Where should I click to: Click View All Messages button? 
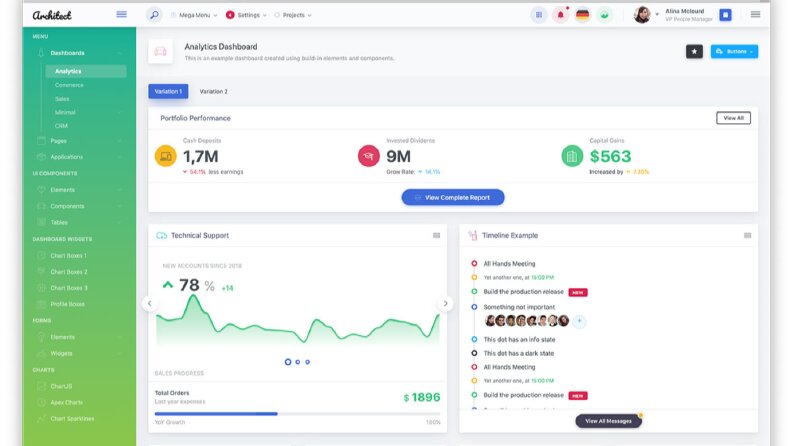point(608,421)
